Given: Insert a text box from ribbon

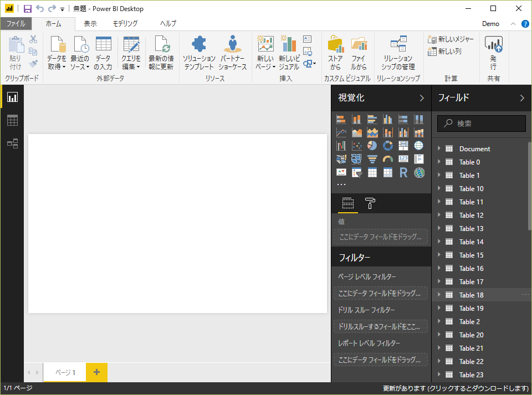Looking at the screenshot, I should pos(308,39).
